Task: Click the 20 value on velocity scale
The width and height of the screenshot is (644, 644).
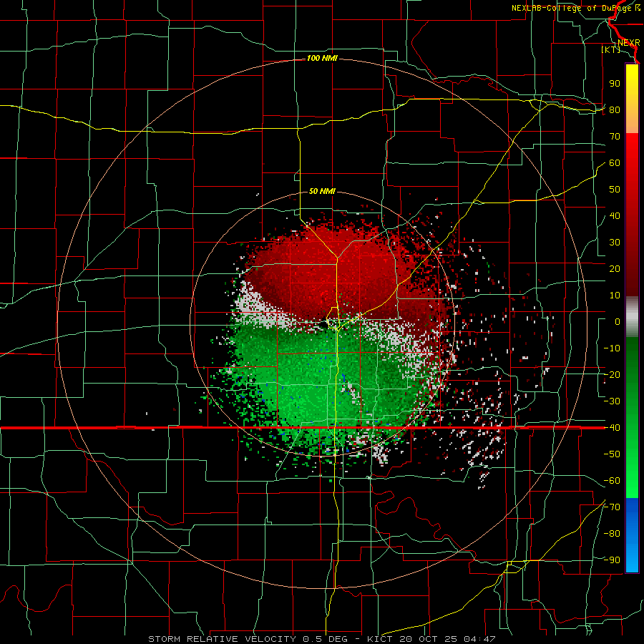Action: point(615,269)
